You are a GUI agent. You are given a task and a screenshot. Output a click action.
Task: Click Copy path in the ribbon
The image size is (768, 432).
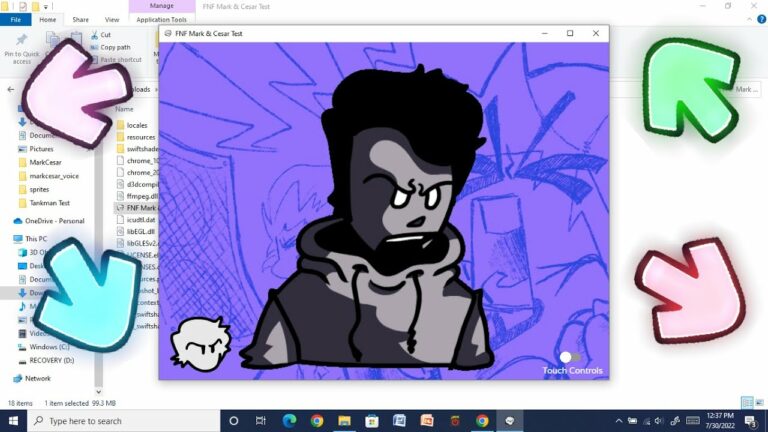[x=111, y=48]
